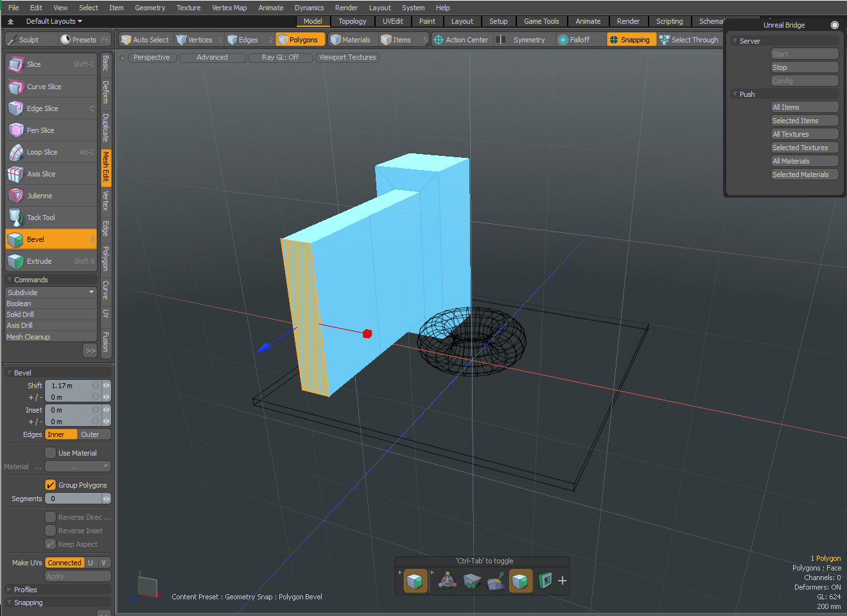This screenshot has height=616, width=847.
Task: Enable the Use Material checkbox
Action: 50,453
